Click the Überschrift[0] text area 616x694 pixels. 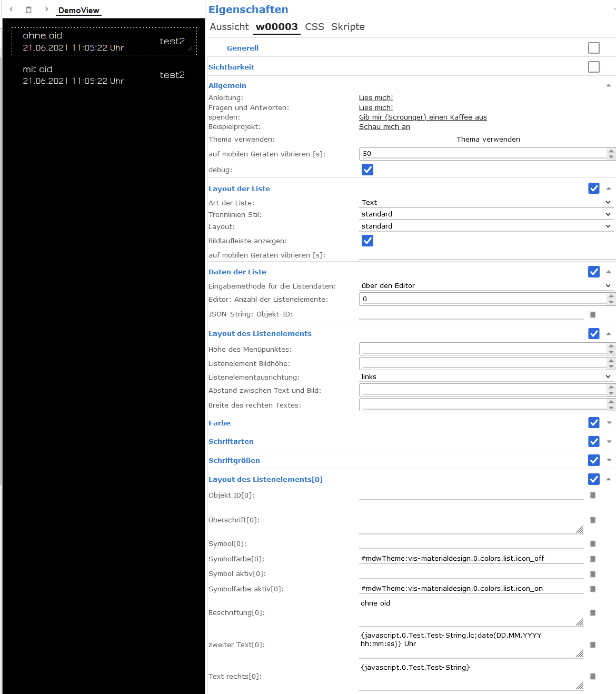[471, 520]
